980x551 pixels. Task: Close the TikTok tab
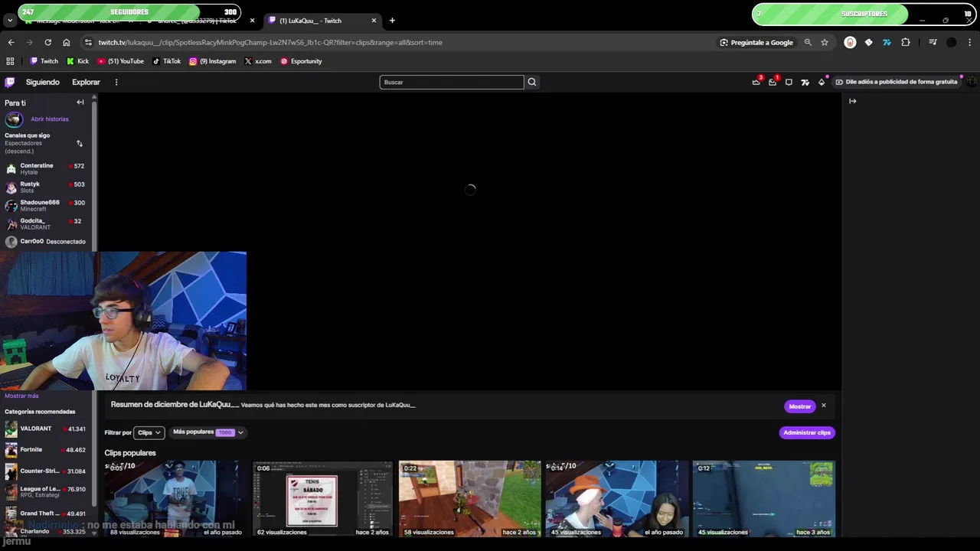(x=252, y=21)
